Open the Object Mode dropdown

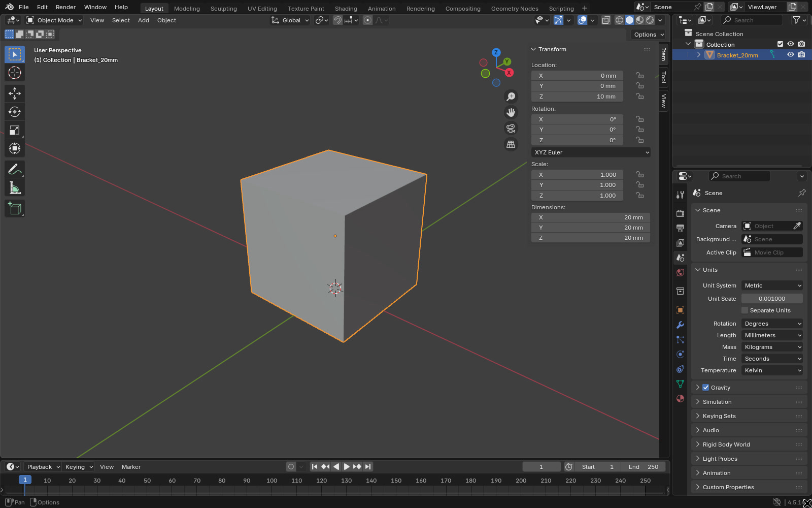coord(54,20)
